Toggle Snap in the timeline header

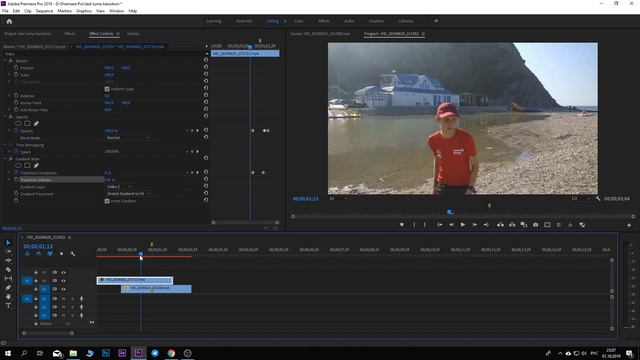coord(38,254)
